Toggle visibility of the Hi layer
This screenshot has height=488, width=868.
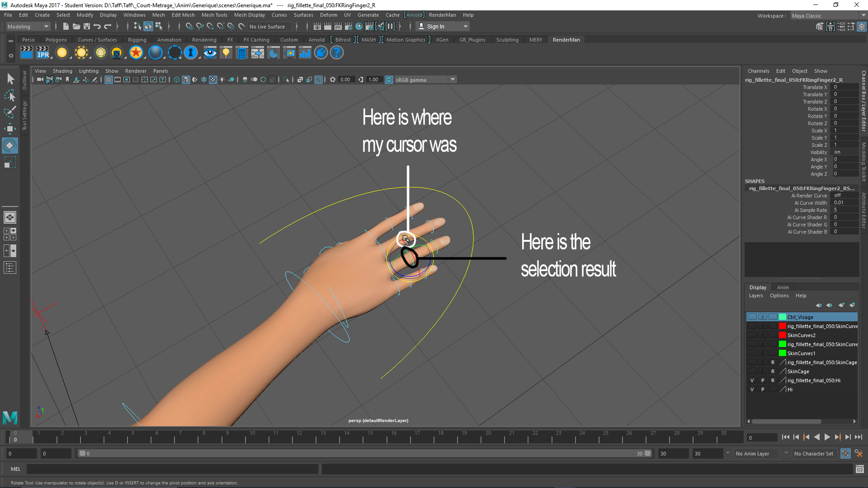(752, 389)
